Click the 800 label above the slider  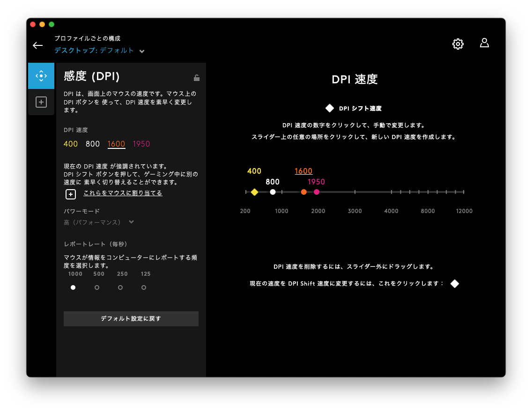[273, 182]
